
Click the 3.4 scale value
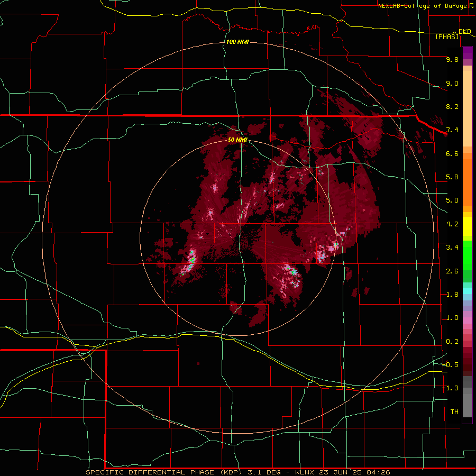tap(452, 248)
